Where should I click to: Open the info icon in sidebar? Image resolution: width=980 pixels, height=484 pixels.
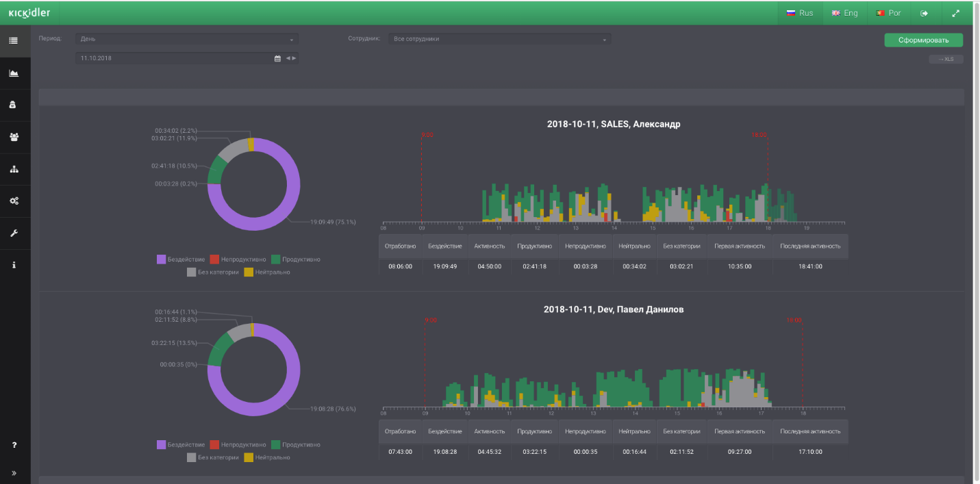[14, 266]
